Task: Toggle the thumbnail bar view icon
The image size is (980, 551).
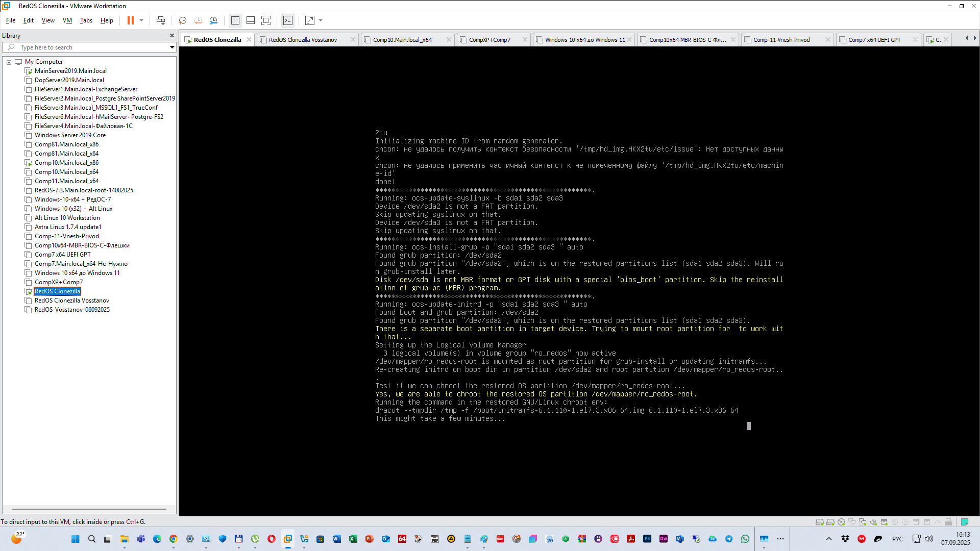Action: [x=251, y=20]
